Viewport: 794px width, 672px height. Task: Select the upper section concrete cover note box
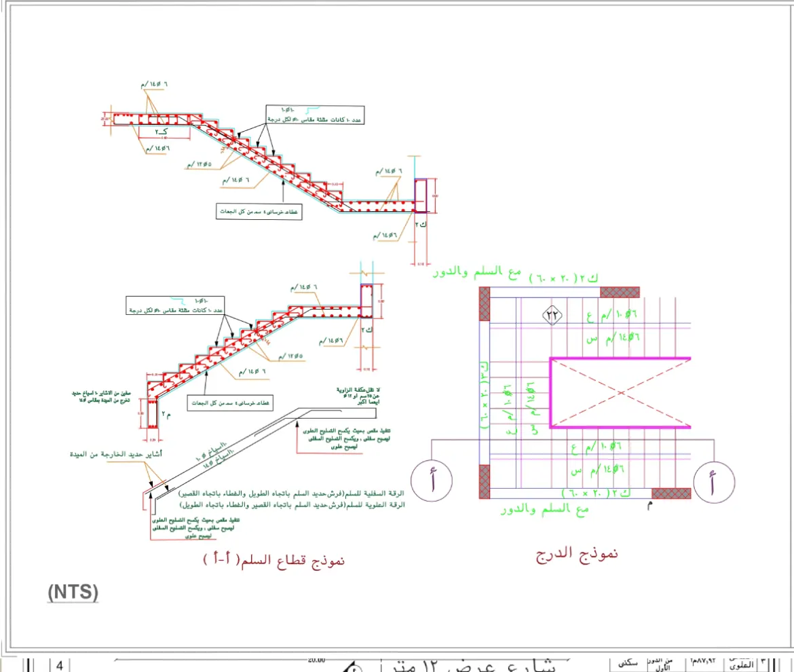259,212
